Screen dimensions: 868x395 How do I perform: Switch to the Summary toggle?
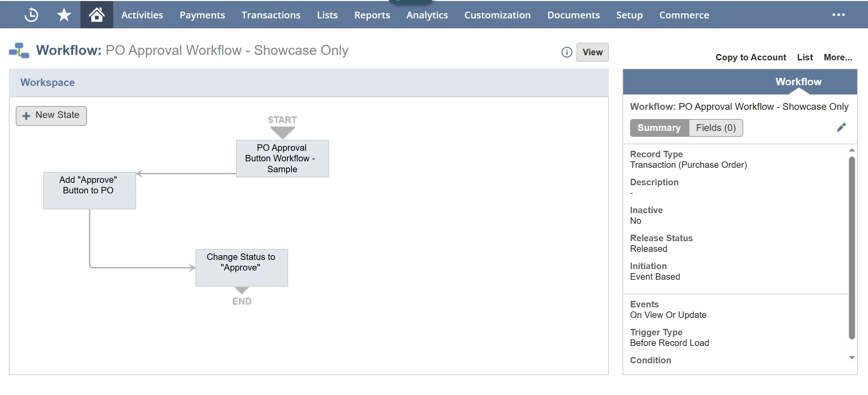point(659,128)
